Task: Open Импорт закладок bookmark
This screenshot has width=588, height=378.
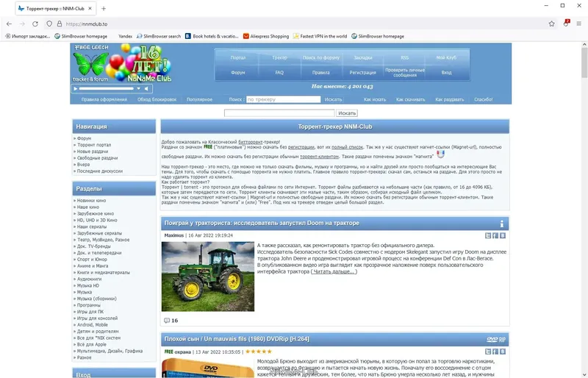Action: coord(28,36)
